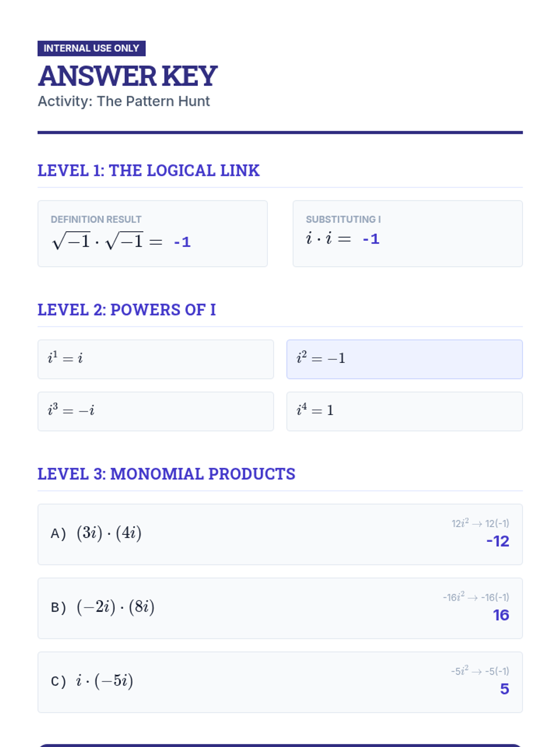This screenshot has height=747, width=560.
Task: Click the INTERNAL USE ONLY badge
Action: tap(91, 49)
